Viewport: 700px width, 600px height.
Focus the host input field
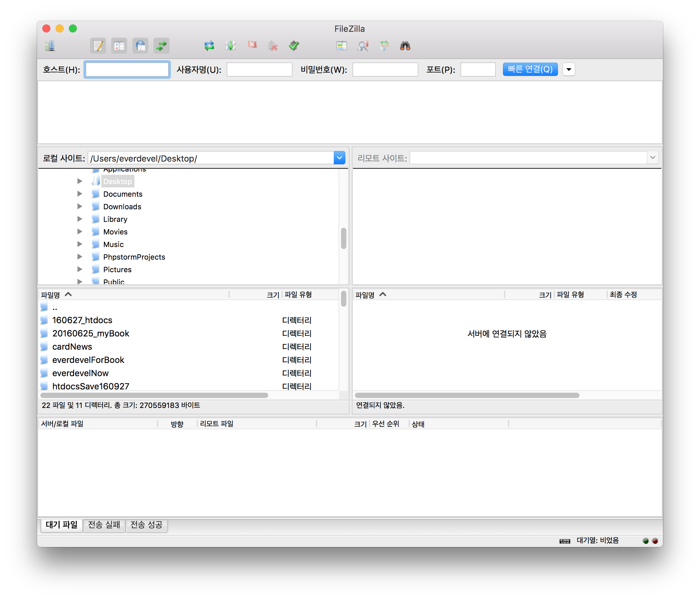click(127, 70)
